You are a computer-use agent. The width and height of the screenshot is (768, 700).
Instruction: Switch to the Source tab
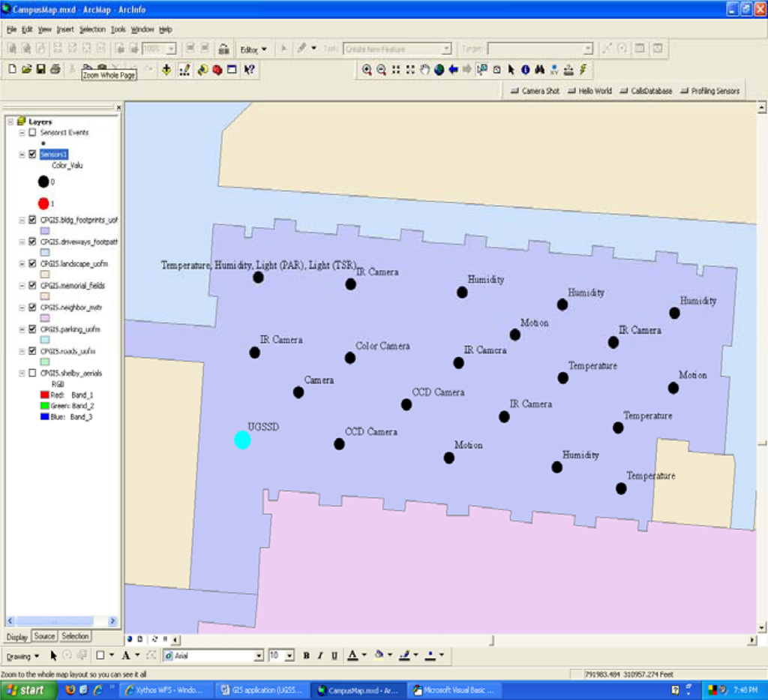(44, 636)
